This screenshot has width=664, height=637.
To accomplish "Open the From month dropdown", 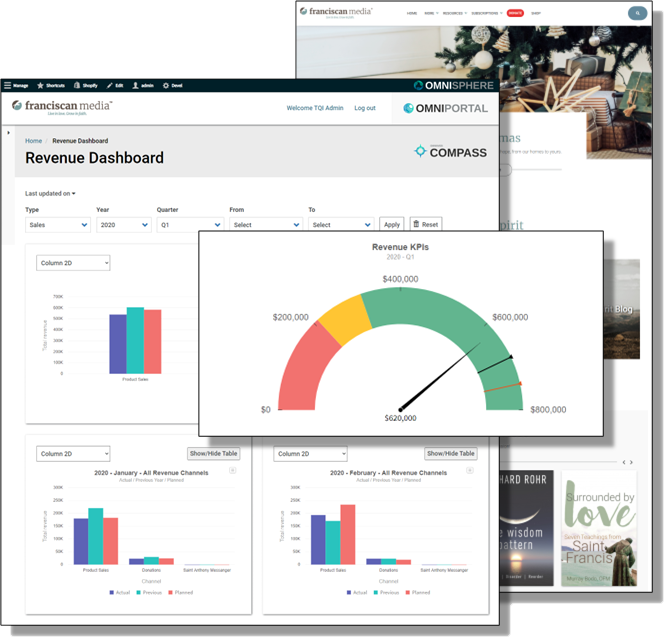I will pyautogui.click(x=266, y=224).
